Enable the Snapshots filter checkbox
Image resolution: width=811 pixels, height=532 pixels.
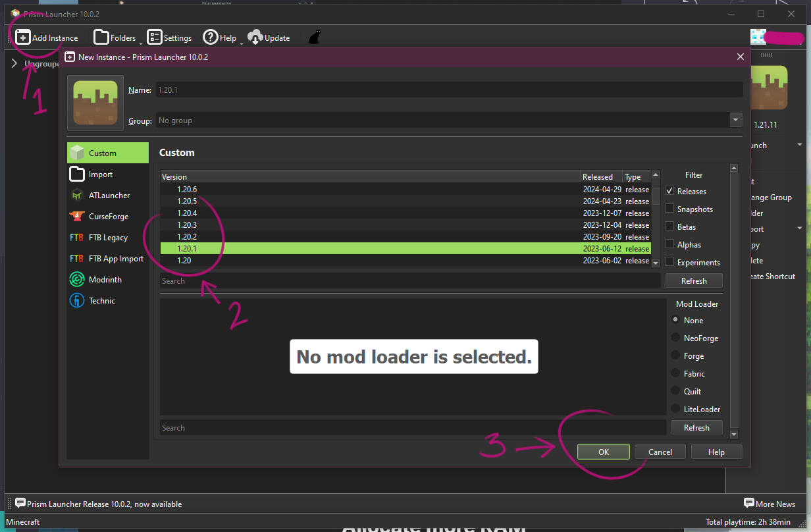(x=669, y=209)
